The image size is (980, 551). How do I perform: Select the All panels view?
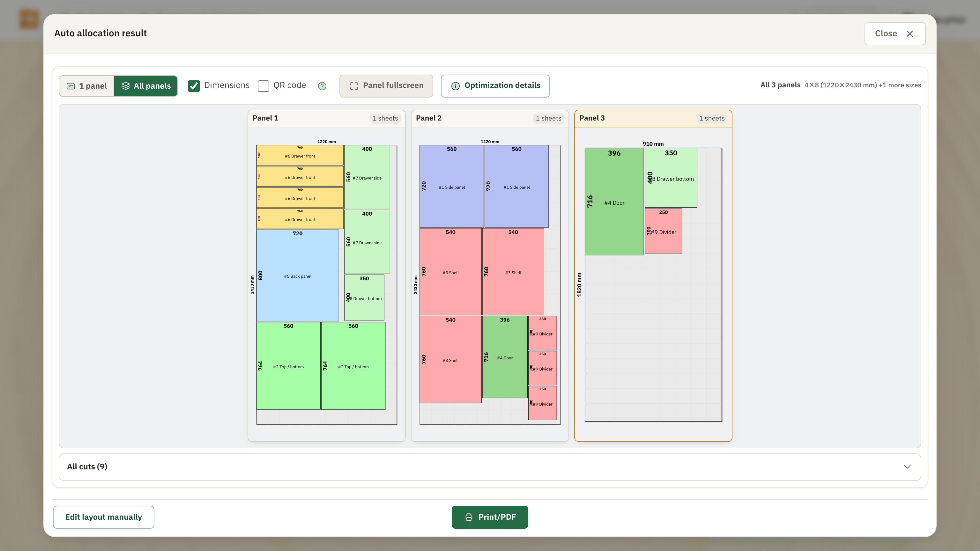(x=146, y=86)
